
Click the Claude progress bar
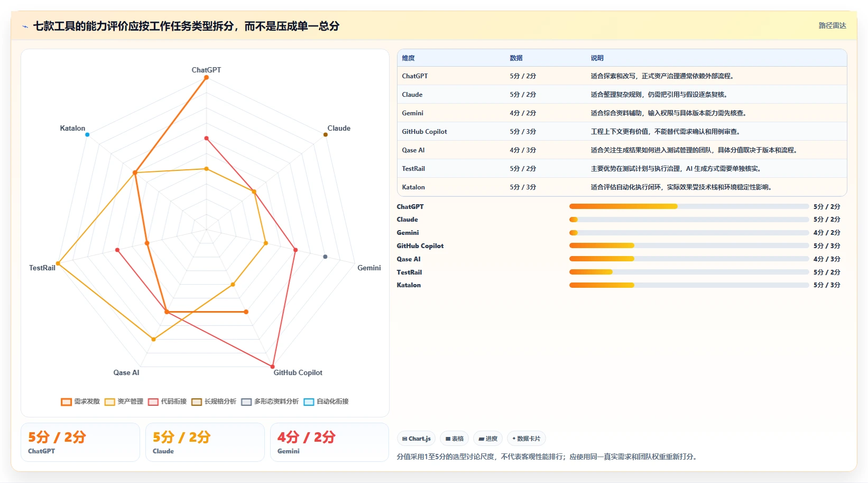(x=689, y=220)
